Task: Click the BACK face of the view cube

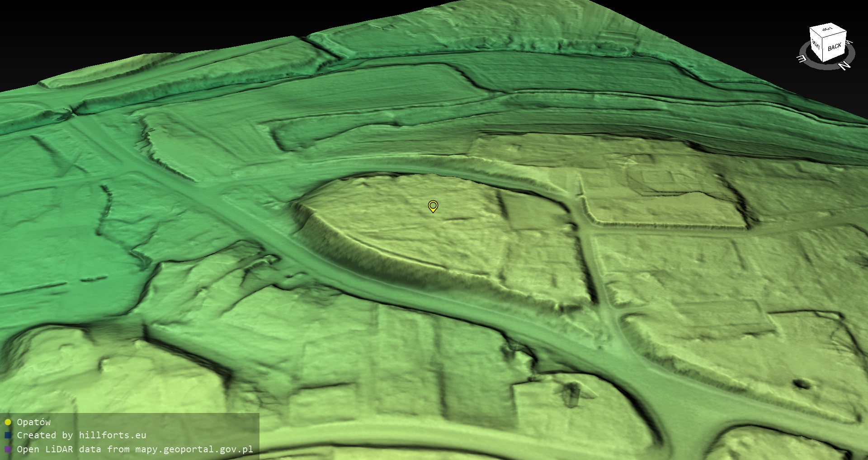Action: click(835, 47)
